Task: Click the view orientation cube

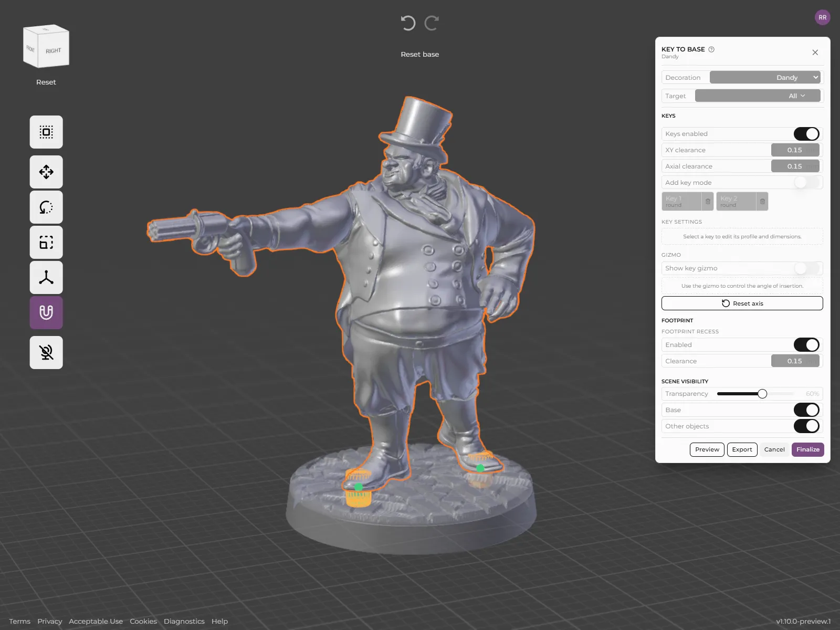Action: (46, 46)
